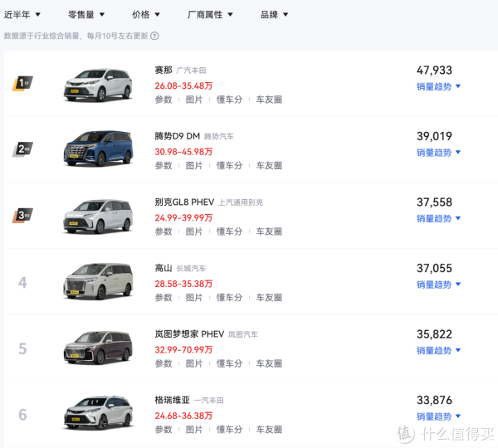Click the 2nd place rank badge
This screenshot has height=448, width=498.
tap(23, 149)
